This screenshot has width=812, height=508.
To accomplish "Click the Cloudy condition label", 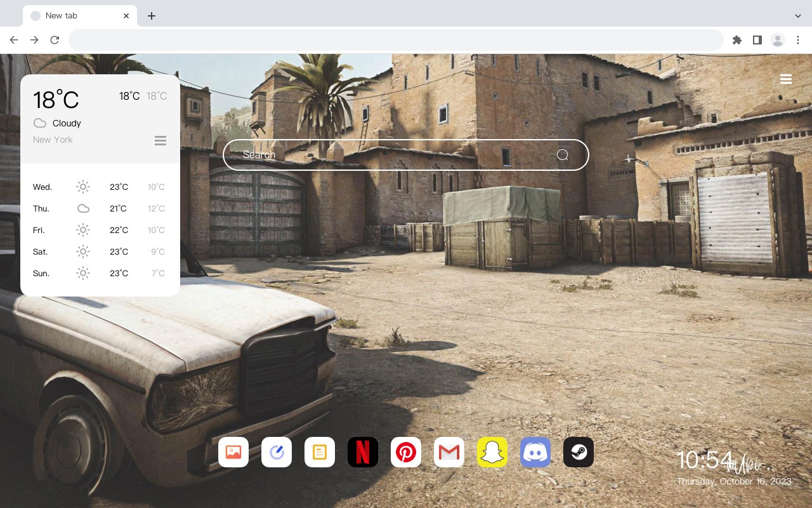I will click(67, 123).
